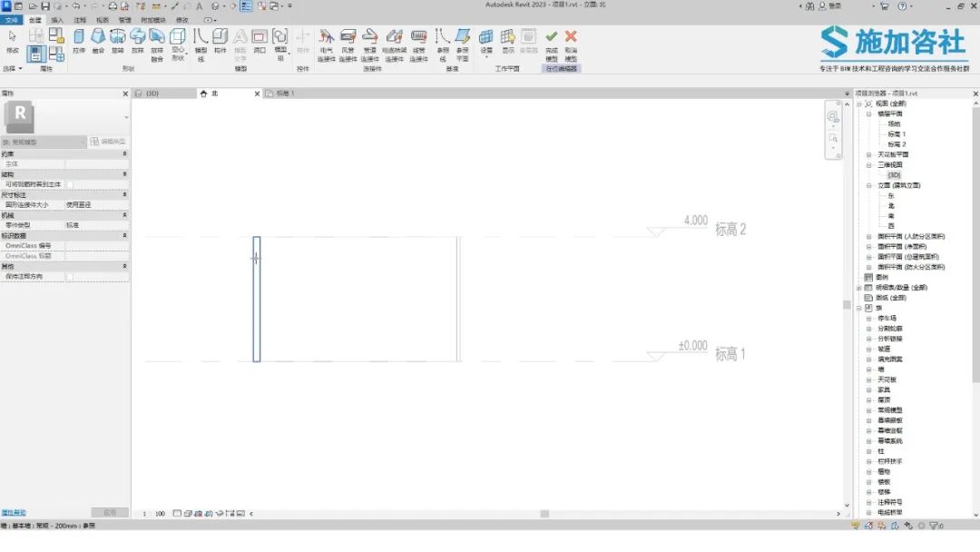This screenshot has width=980, height=552.
Task: Click the 编辑类型 (Edit Type) button
Action: coord(108,142)
